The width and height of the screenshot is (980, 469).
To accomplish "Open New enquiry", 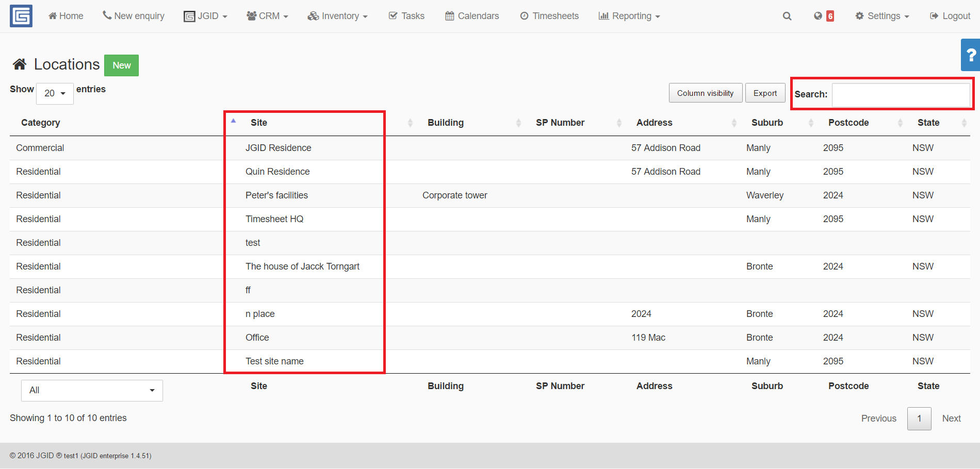I will [134, 16].
